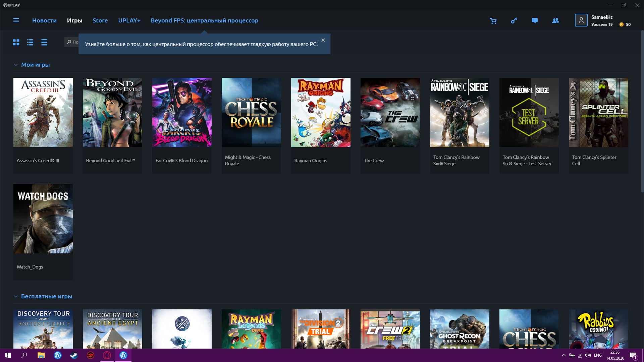Click the key activation icon
Screen dimensions: 644x362
(x=514, y=21)
